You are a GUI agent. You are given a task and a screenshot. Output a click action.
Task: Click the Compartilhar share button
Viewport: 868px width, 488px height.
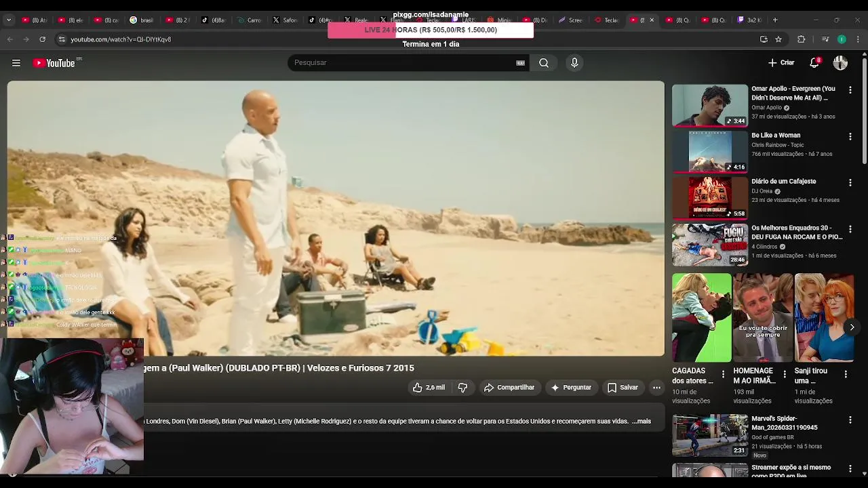tap(509, 388)
